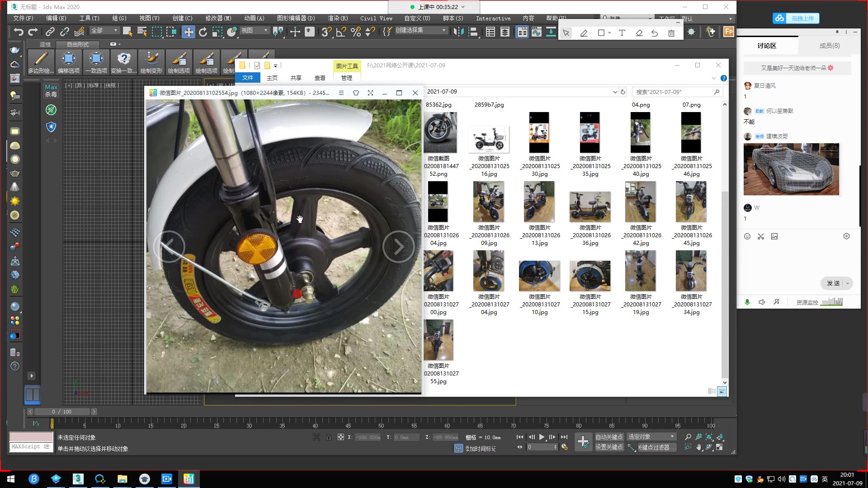
Task: Select the Move tool in the main toolbar
Action: [x=189, y=32]
